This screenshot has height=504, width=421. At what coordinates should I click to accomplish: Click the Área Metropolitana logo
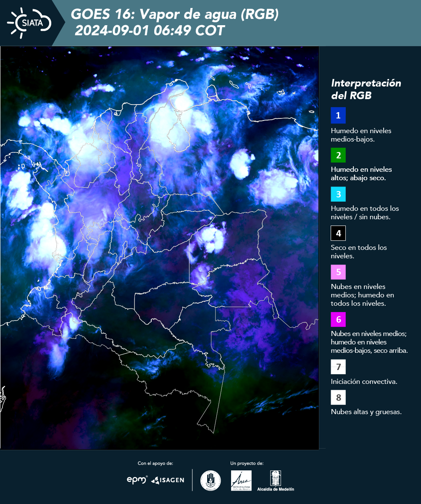point(242,480)
